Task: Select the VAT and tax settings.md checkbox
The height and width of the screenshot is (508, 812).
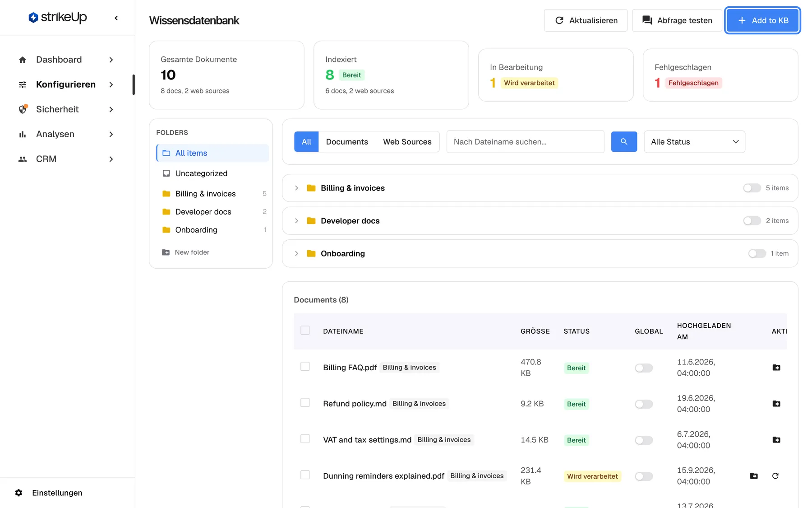Action: (305, 438)
